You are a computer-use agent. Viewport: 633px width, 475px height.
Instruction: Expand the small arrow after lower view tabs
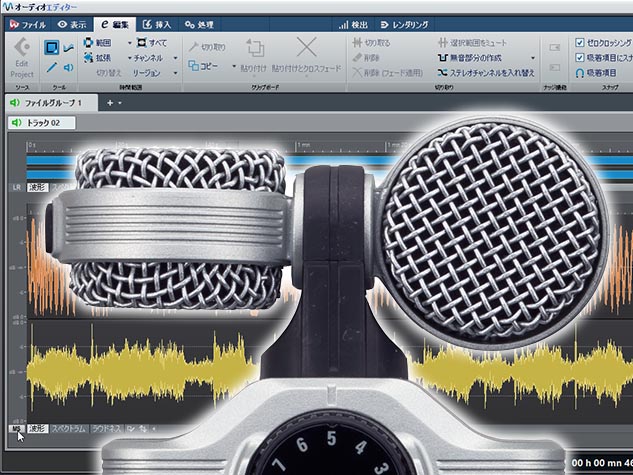click(154, 429)
